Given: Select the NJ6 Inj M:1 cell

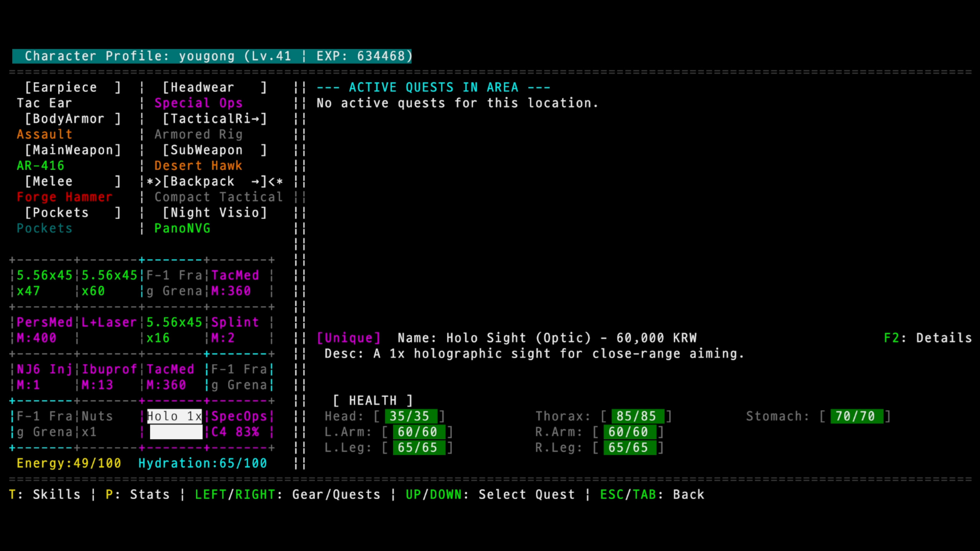Looking at the screenshot, I should pos(44,377).
